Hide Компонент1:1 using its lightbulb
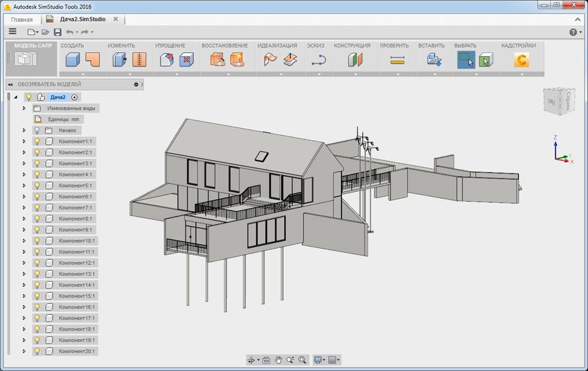The image size is (588, 371). [37, 141]
